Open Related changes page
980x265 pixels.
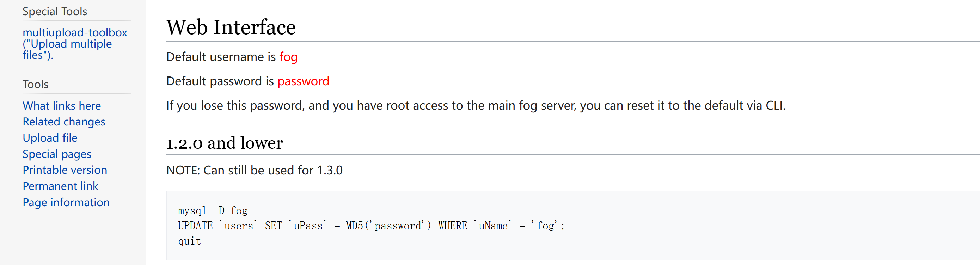(x=64, y=122)
